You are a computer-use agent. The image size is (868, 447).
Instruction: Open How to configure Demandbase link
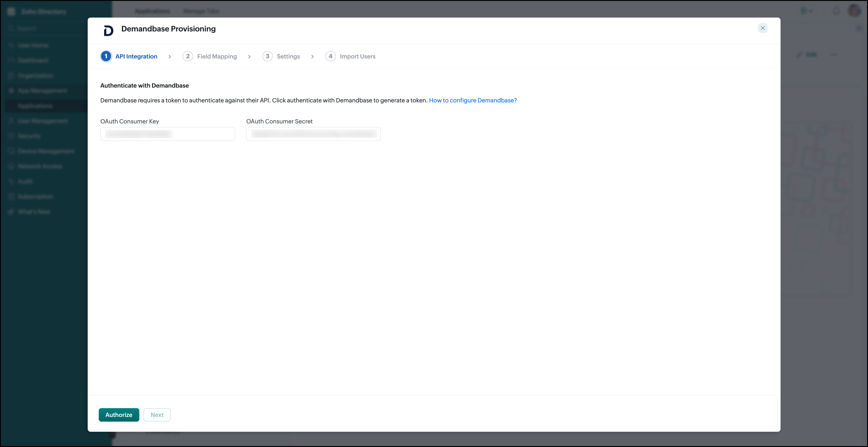(473, 100)
